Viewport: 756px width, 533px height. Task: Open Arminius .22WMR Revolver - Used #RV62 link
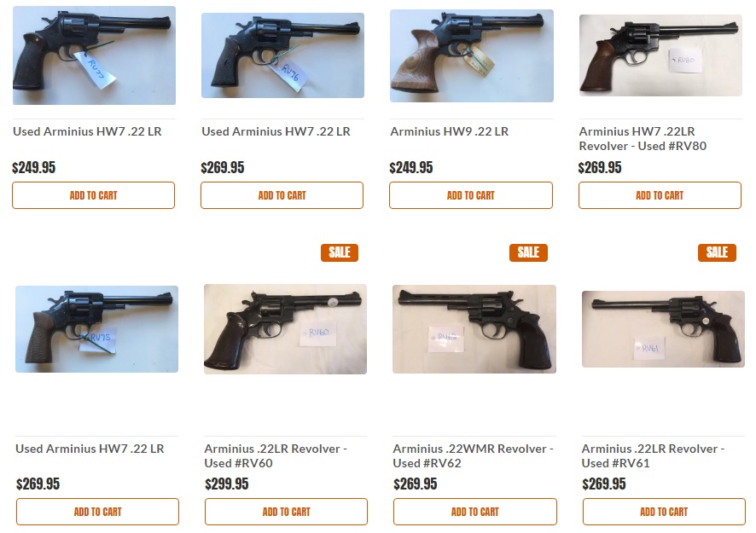pos(473,455)
